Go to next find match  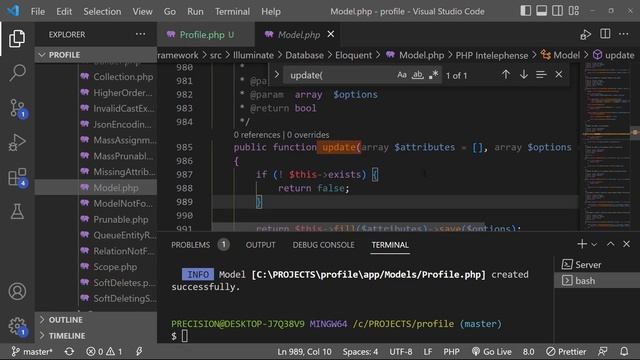click(x=524, y=75)
